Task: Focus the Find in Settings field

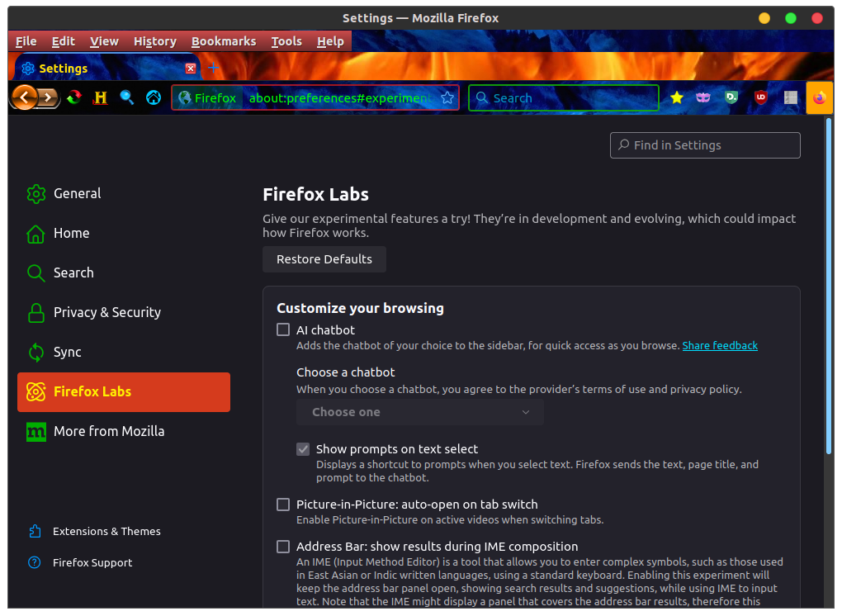Action: point(705,145)
